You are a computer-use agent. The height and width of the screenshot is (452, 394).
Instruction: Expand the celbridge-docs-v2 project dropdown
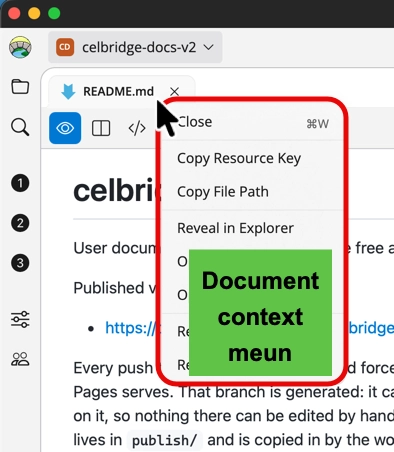135,47
